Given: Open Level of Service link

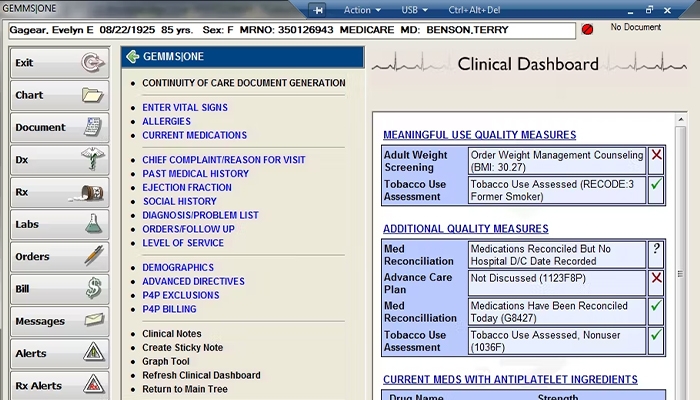Looking at the screenshot, I should (183, 243).
